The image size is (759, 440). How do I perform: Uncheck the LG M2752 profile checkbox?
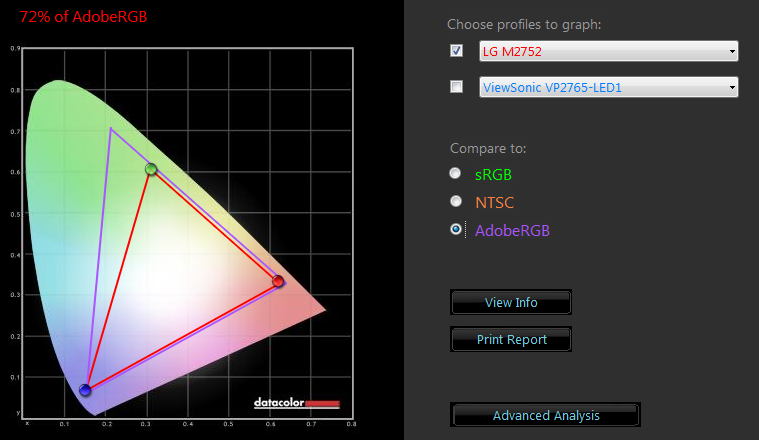[457, 51]
